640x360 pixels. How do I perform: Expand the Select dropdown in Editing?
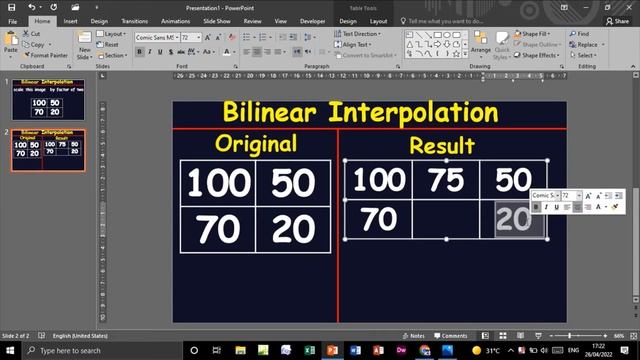(583, 55)
